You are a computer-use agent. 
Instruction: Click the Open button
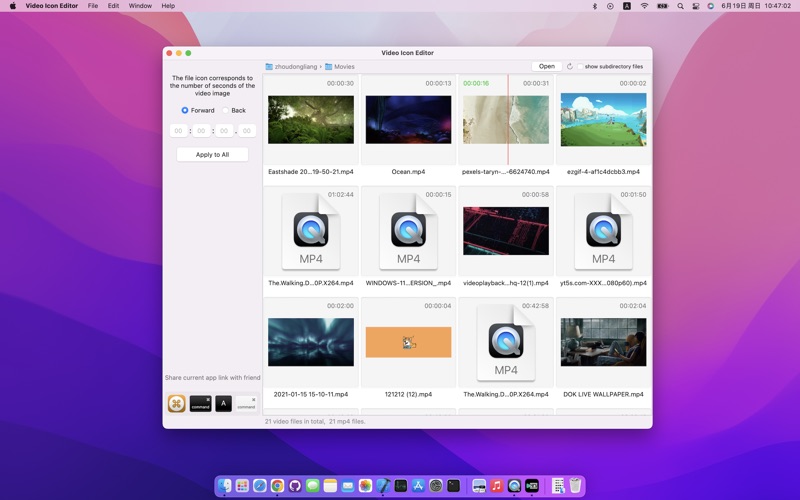click(546, 67)
